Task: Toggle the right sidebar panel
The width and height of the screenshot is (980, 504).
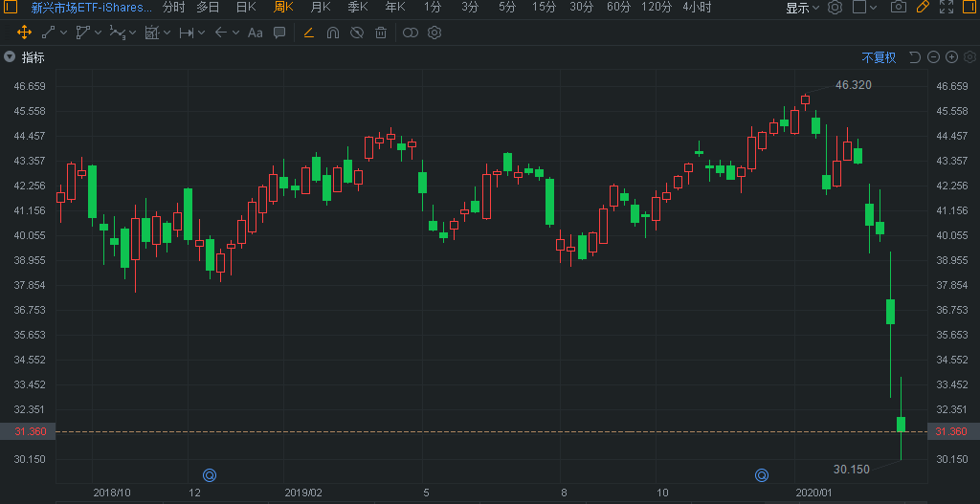Action: point(969,8)
